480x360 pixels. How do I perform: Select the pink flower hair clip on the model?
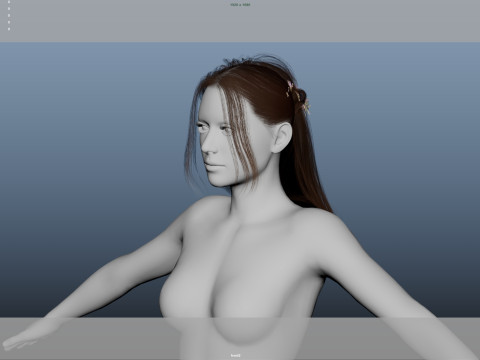(298, 97)
